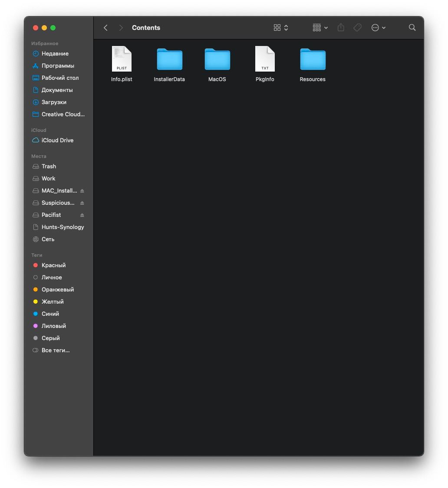
Task: Close the Finder window
Action: click(x=36, y=28)
